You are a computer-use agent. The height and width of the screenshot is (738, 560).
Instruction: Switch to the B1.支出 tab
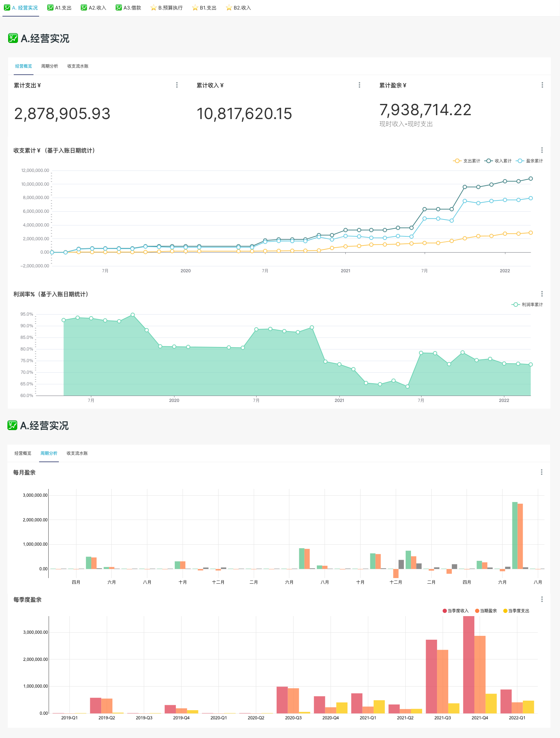204,8
